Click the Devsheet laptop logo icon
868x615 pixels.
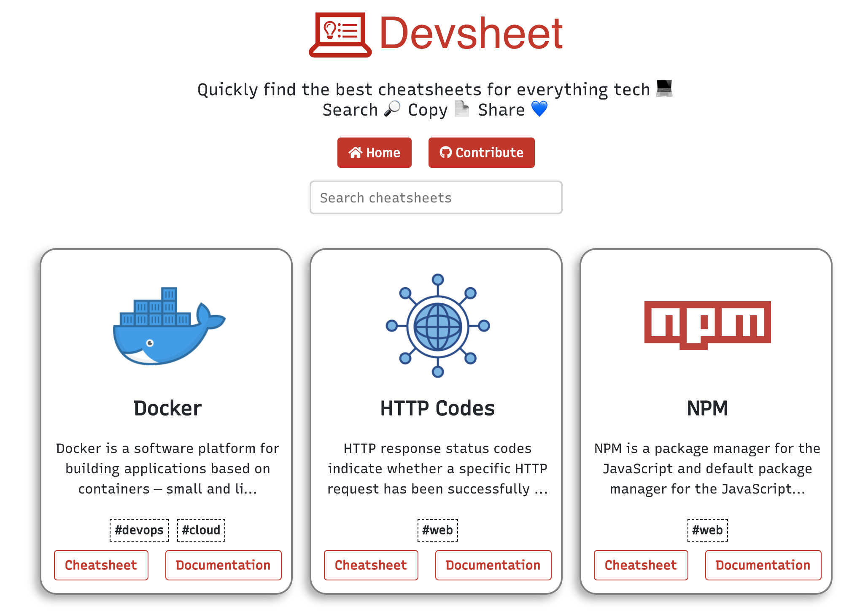click(340, 35)
